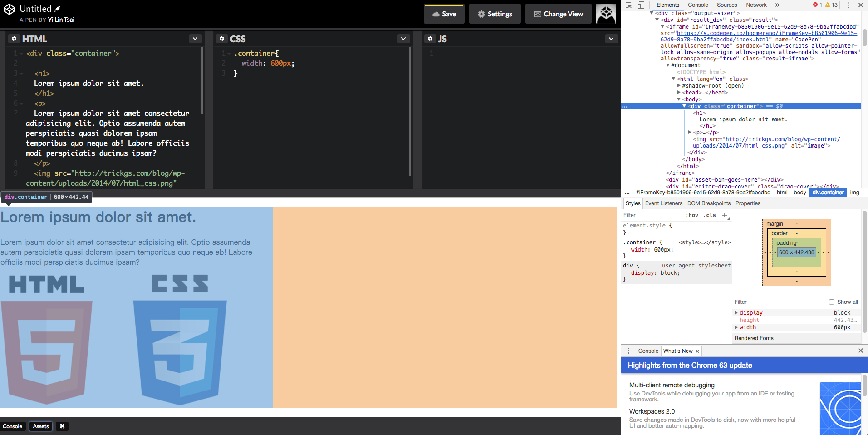The height and width of the screenshot is (435, 868).
Task: Save the pen with Save button
Action: click(444, 14)
